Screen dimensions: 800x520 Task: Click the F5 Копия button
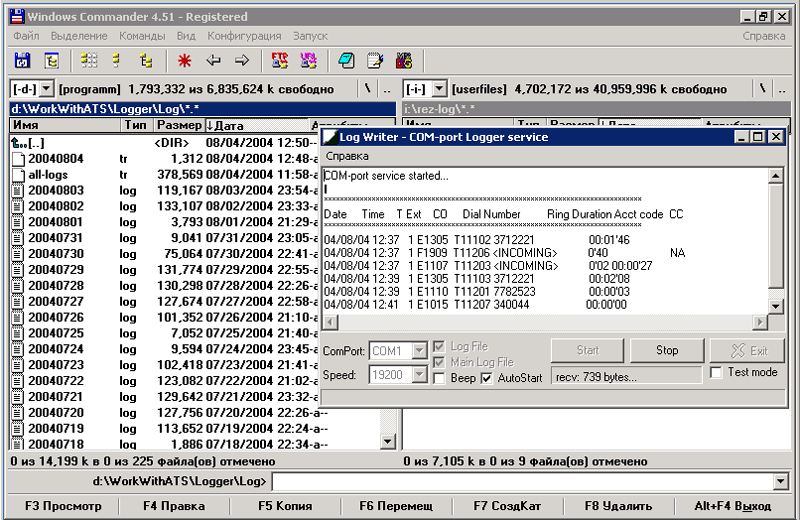click(283, 506)
